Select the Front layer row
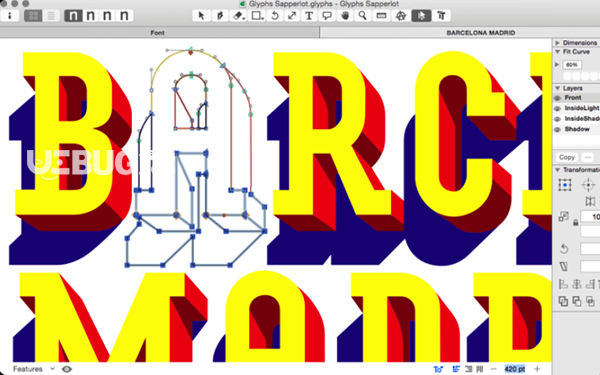 576,98
